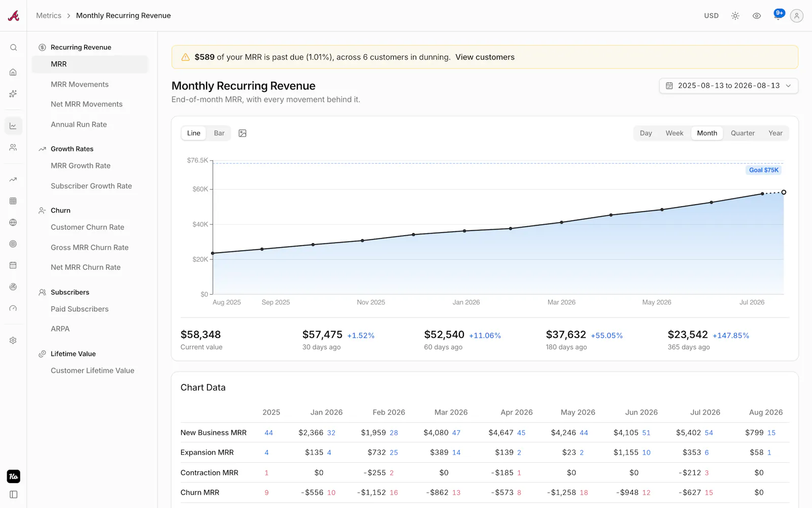This screenshot has width=812, height=508.
Task: Expand the date range chevron arrow
Action: coord(788,86)
